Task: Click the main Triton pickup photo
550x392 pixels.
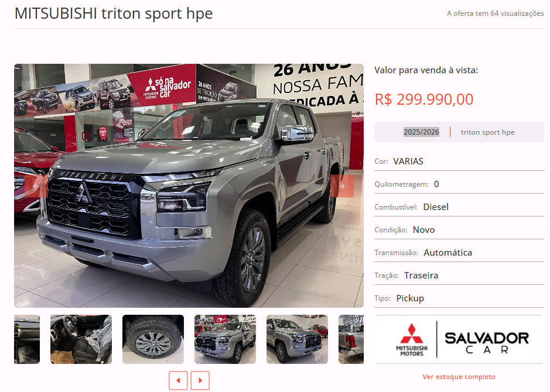Action: [189, 185]
